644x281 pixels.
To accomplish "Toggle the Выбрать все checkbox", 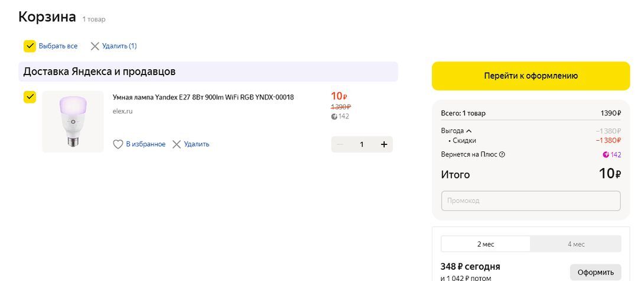I will click(30, 46).
